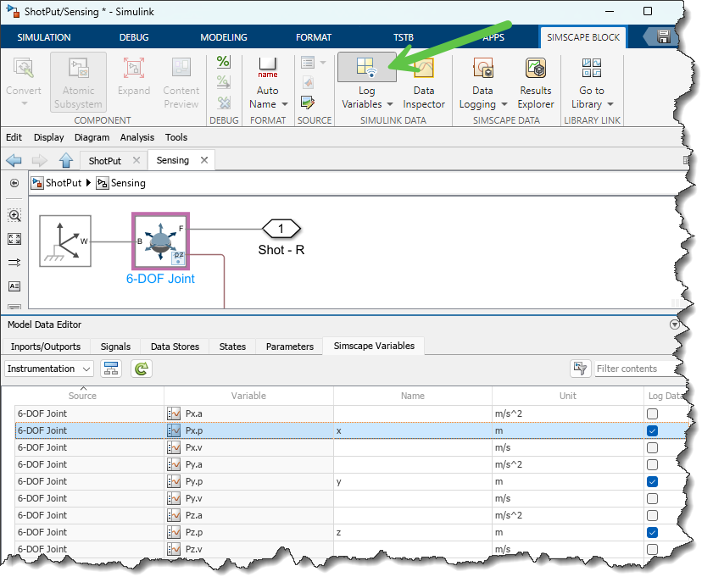
Task: Click the up-to-parent arrow icon
Action: tap(65, 160)
